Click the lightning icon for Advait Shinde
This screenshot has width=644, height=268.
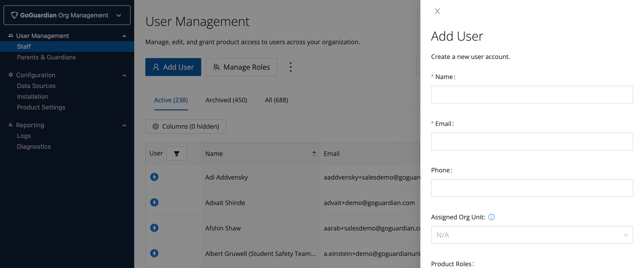tap(154, 203)
